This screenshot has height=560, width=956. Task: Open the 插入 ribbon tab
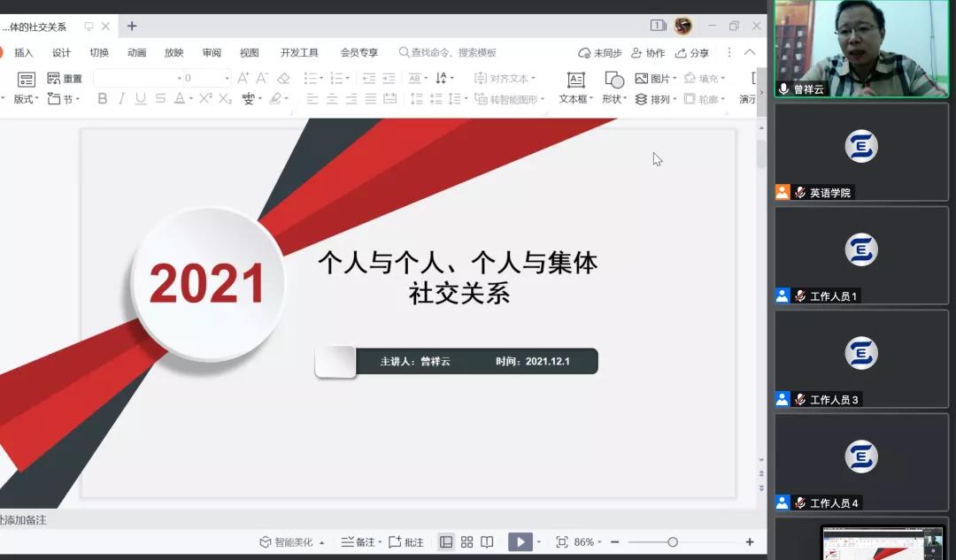[x=24, y=53]
